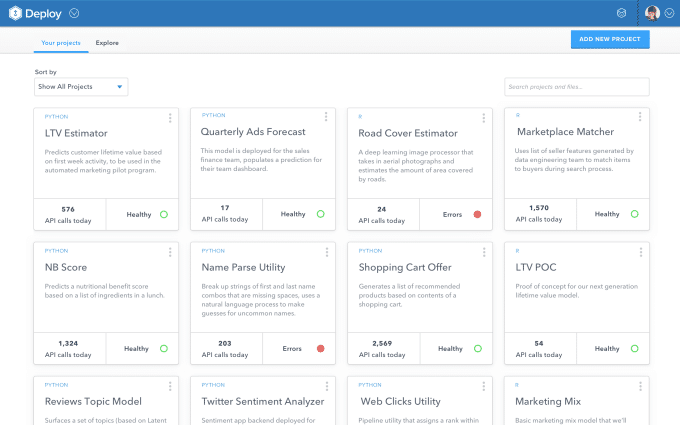Open the LTV Estimator card options menu

pyautogui.click(x=170, y=118)
